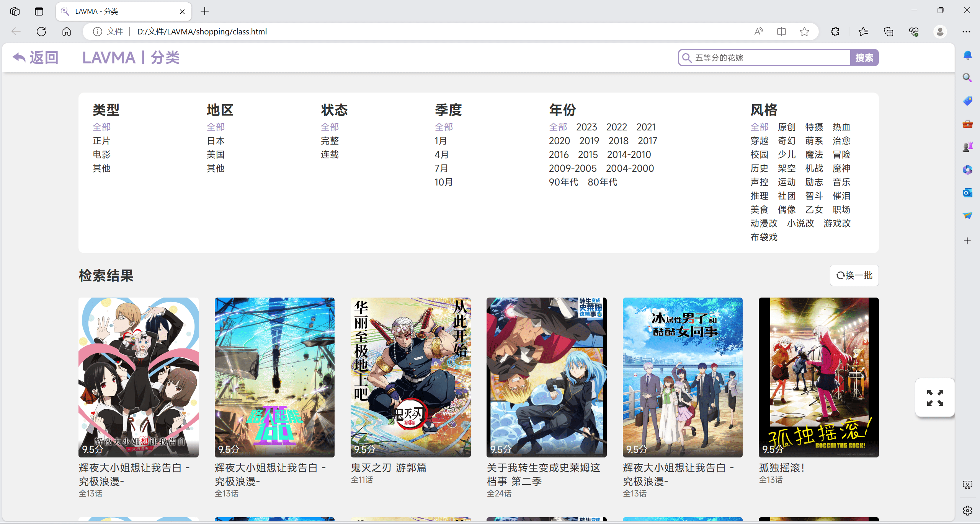This screenshot has width=980, height=524.
Task: Filter type by 电影
Action: [x=101, y=155]
